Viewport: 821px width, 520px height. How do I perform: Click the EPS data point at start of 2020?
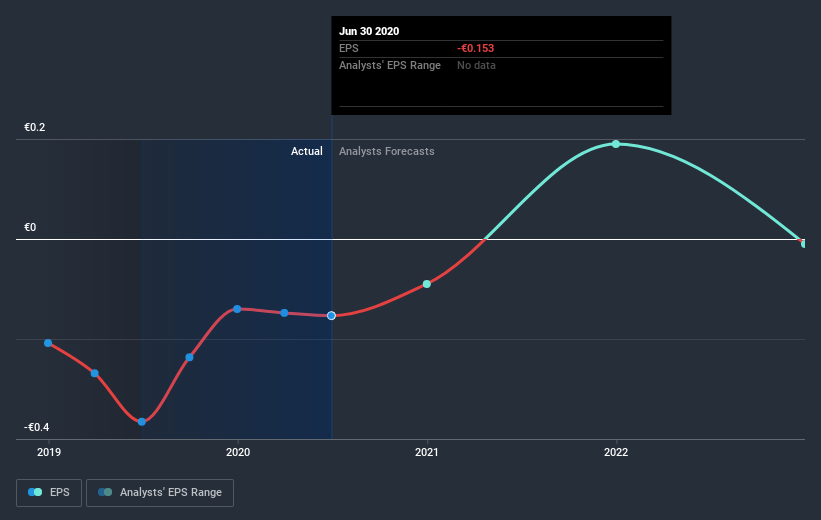point(237,309)
